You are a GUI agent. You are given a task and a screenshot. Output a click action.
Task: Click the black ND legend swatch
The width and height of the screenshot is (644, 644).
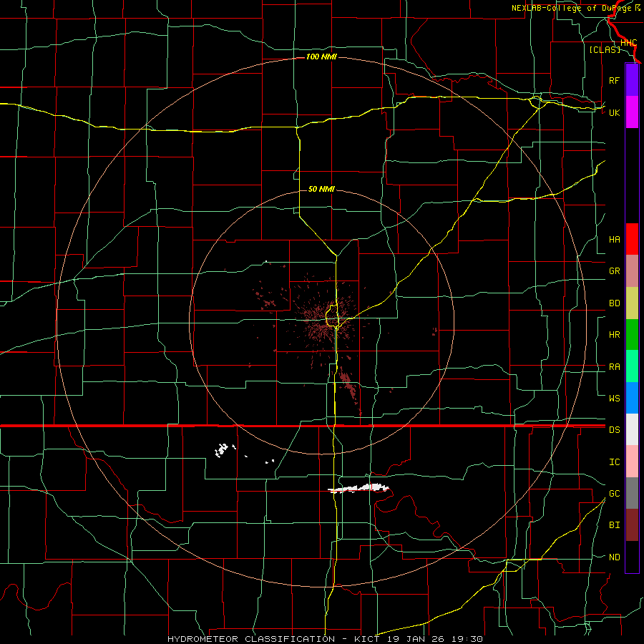click(x=632, y=557)
